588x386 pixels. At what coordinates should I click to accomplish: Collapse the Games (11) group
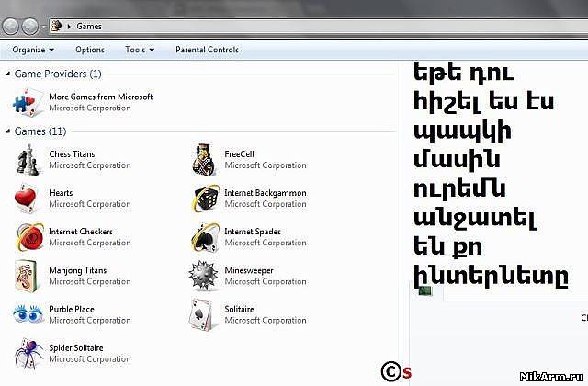(8, 131)
